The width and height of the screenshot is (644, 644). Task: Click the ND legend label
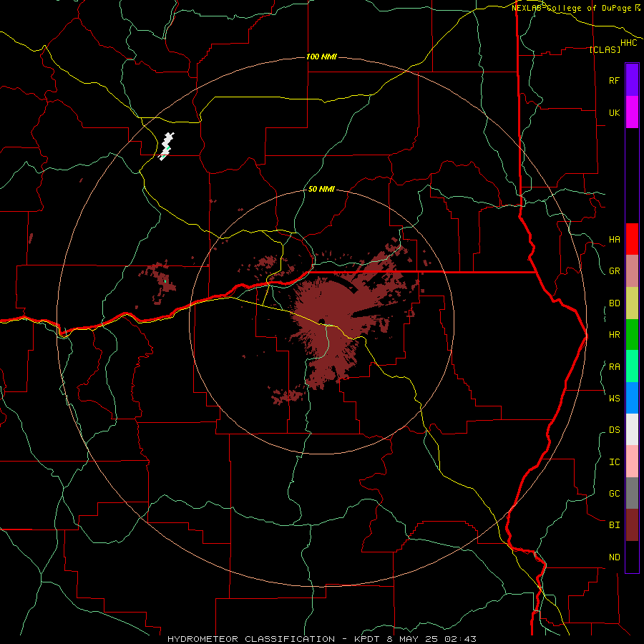pos(615,557)
